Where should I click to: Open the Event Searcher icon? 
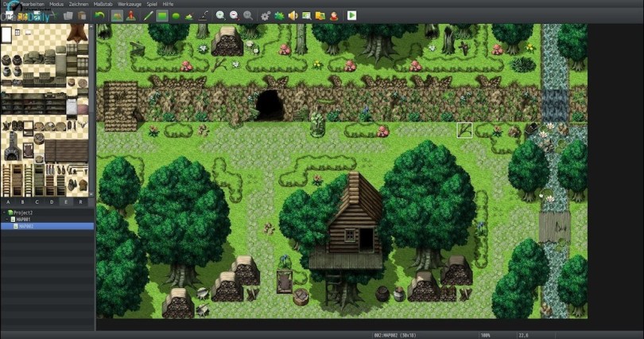pos(306,16)
